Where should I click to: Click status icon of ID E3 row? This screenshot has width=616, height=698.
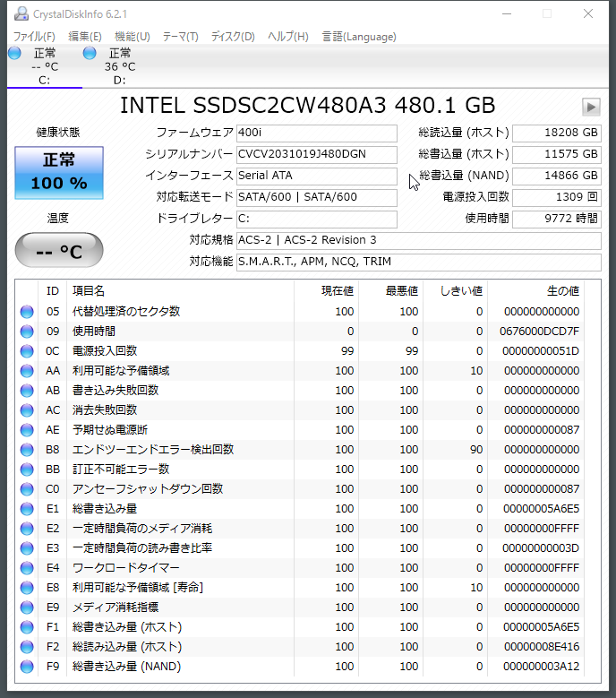pos(27,548)
